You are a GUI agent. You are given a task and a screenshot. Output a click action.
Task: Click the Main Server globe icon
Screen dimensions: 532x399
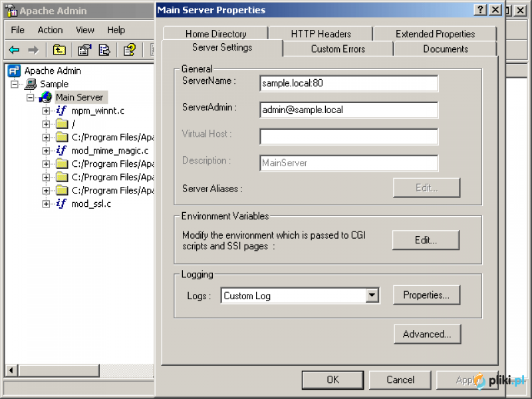pos(45,97)
